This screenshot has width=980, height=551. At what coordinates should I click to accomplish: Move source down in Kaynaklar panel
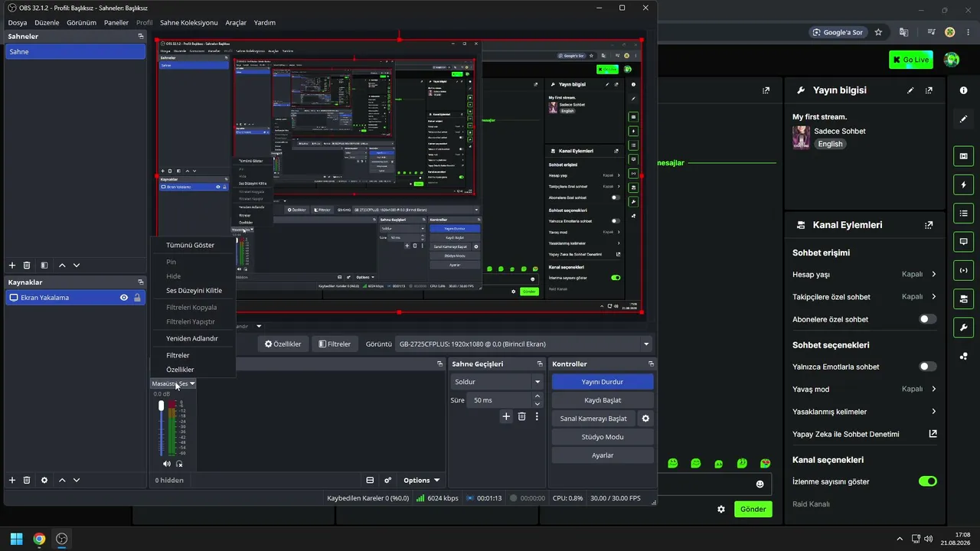(77, 481)
